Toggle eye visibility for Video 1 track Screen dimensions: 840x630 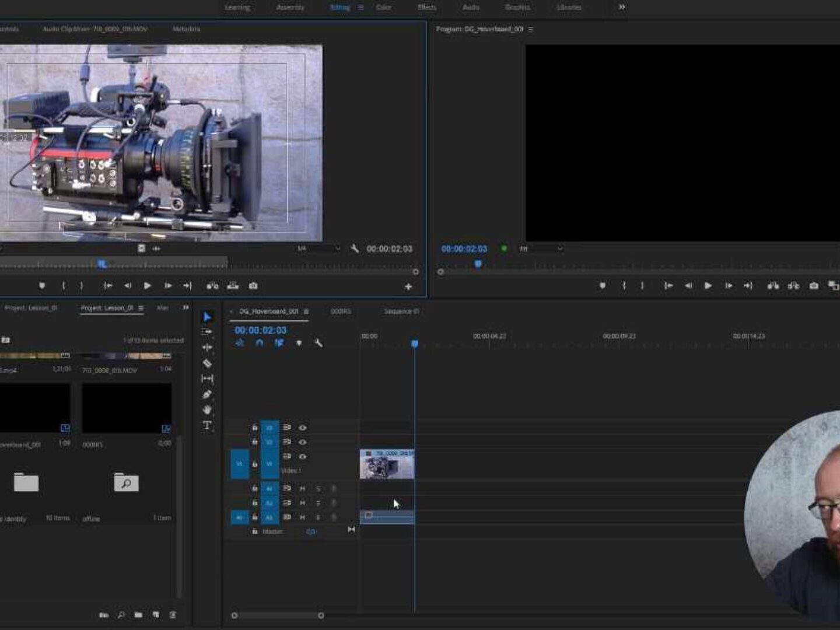[x=302, y=457]
